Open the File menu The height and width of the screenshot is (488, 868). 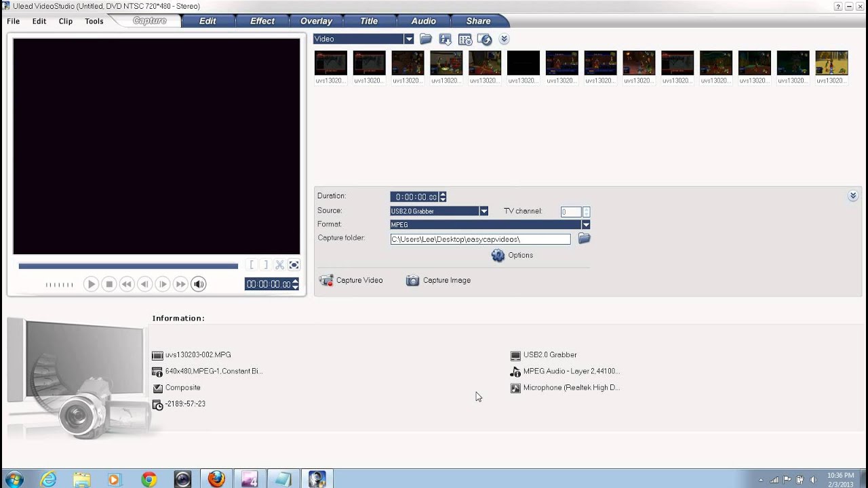point(14,21)
